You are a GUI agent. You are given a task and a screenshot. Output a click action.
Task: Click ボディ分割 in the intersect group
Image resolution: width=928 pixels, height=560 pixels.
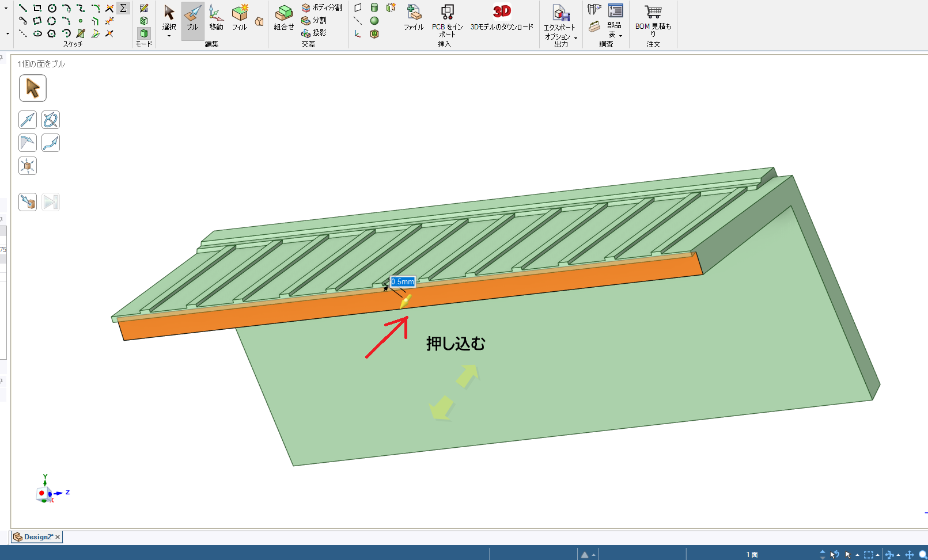pos(322,7)
